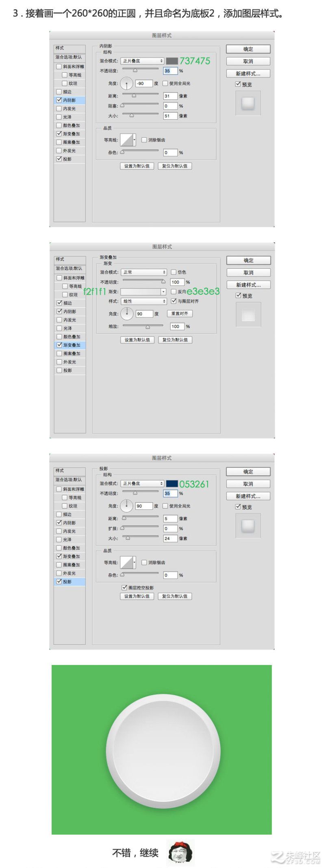Click the 缩放 input field showing 100
The width and height of the screenshot is (325, 868).
click(x=177, y=326)
